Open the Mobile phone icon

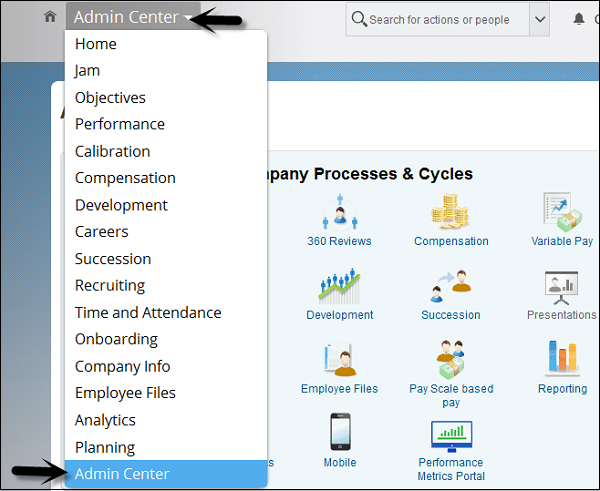pos(339,434)
